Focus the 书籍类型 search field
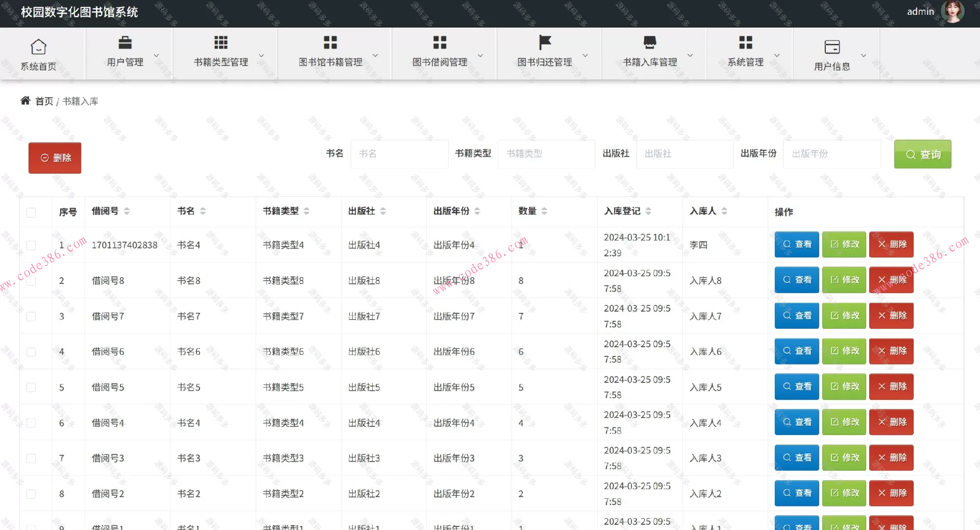The height and width of the screenshot is (530, 980). [x=546, y=154]
